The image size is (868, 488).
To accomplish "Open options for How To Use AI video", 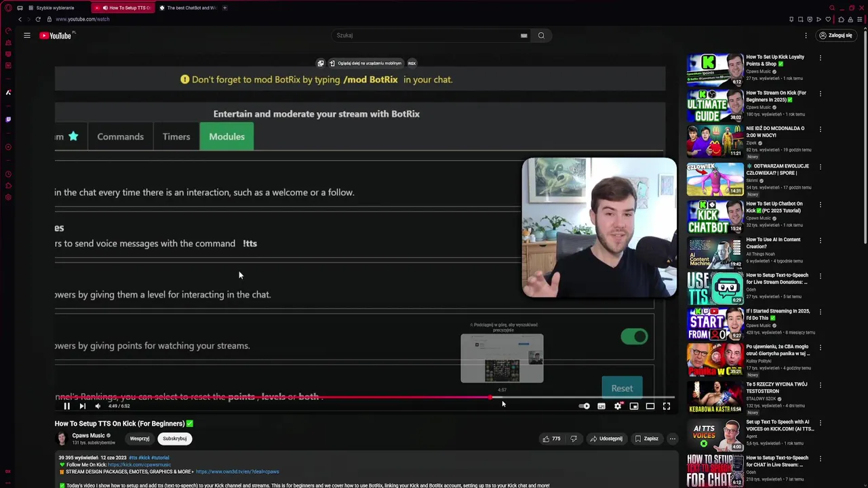I will [821, 240].
